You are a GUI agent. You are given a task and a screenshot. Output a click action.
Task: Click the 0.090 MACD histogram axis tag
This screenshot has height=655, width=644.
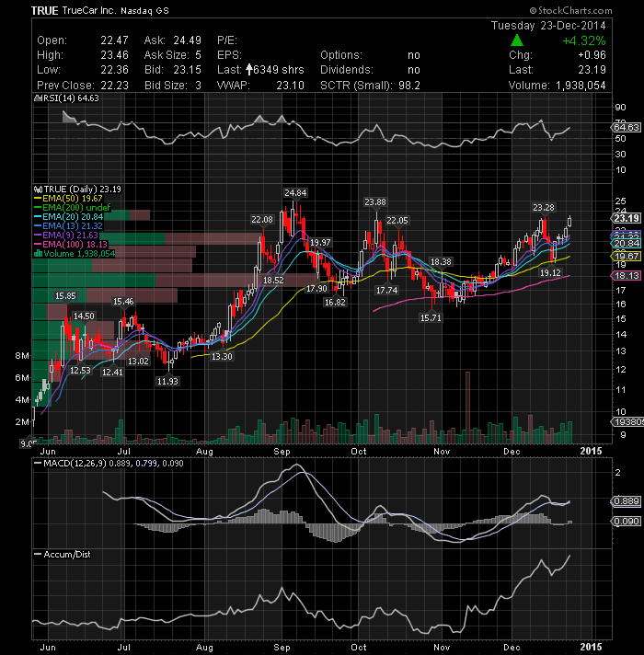click(x=626, y=521)
